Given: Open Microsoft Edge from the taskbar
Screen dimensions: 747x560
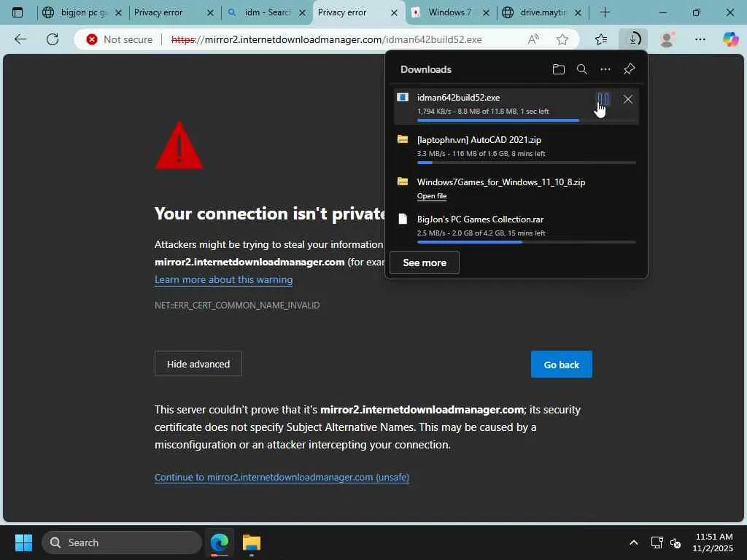Looking at the screenshot, I should (x=220, y=542).
